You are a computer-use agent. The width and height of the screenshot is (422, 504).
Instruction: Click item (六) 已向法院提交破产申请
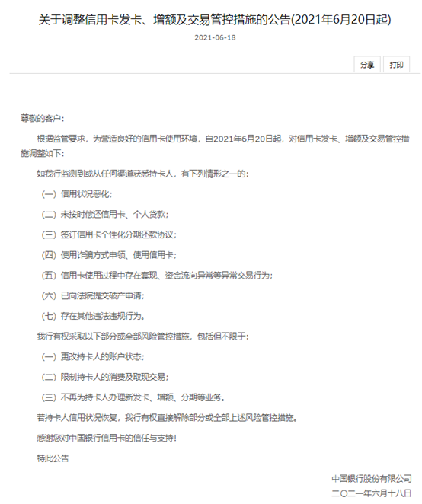93,295
